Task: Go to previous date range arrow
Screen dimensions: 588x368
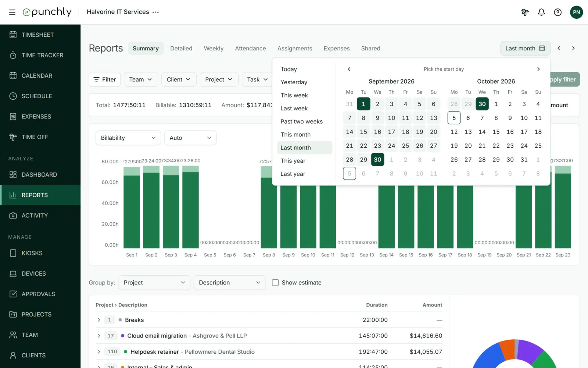Action: coord(559,48)
